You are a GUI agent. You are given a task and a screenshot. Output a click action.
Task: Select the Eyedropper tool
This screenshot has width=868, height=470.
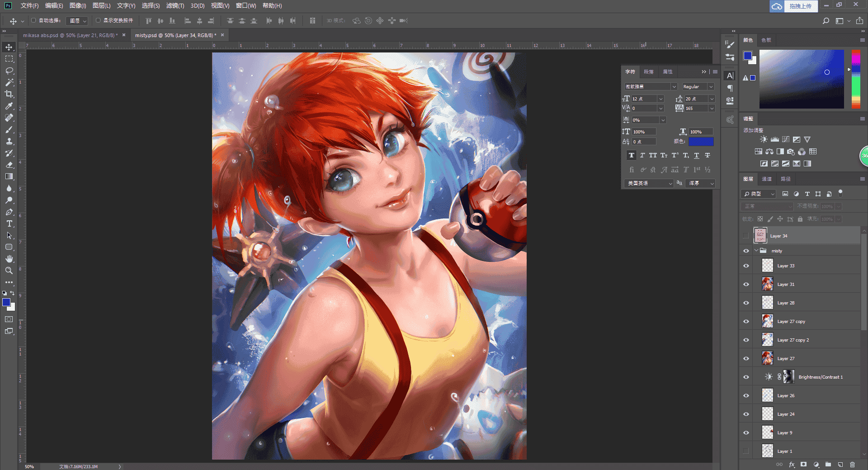point(9,106)
